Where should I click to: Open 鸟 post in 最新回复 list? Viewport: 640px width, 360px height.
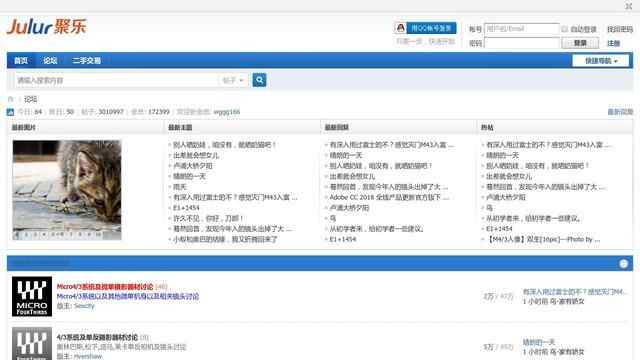click(333, 218)
